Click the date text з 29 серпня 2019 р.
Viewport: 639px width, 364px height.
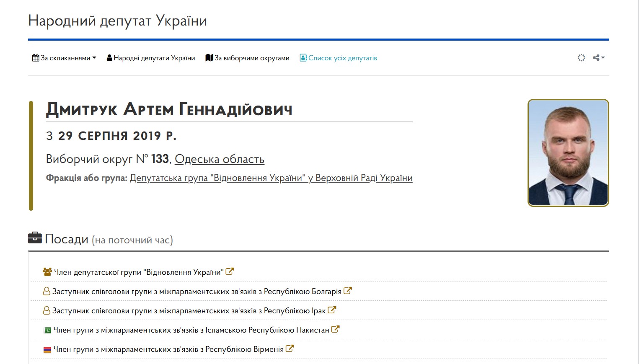(111, 136)
